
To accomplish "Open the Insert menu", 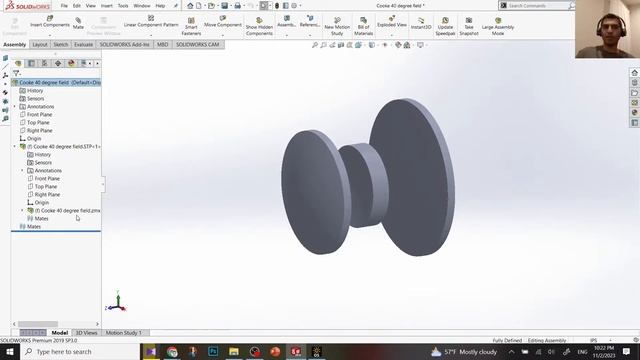I will coord(107,6).
